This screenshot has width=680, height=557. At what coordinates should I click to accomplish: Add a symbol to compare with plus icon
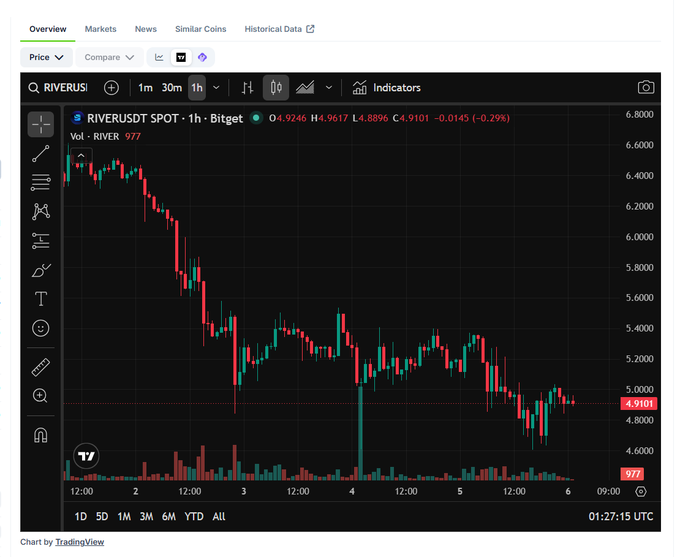[x=111, y=88]
